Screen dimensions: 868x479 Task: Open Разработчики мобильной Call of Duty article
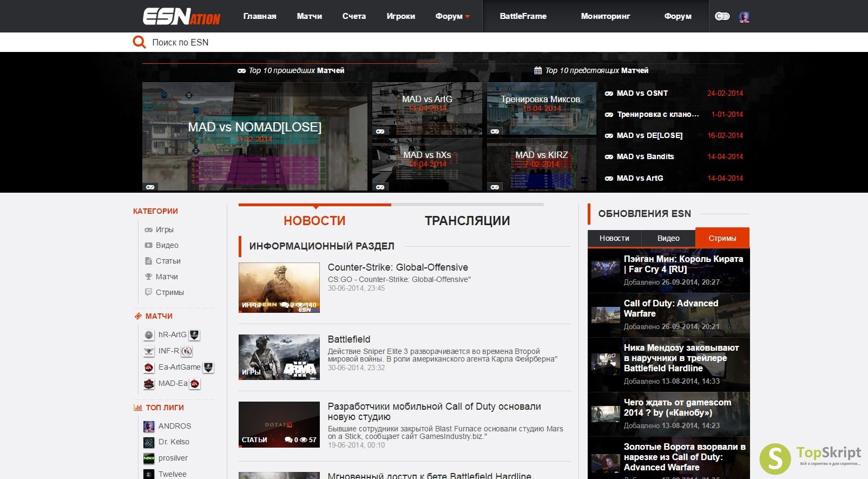(x=434, y=411)
